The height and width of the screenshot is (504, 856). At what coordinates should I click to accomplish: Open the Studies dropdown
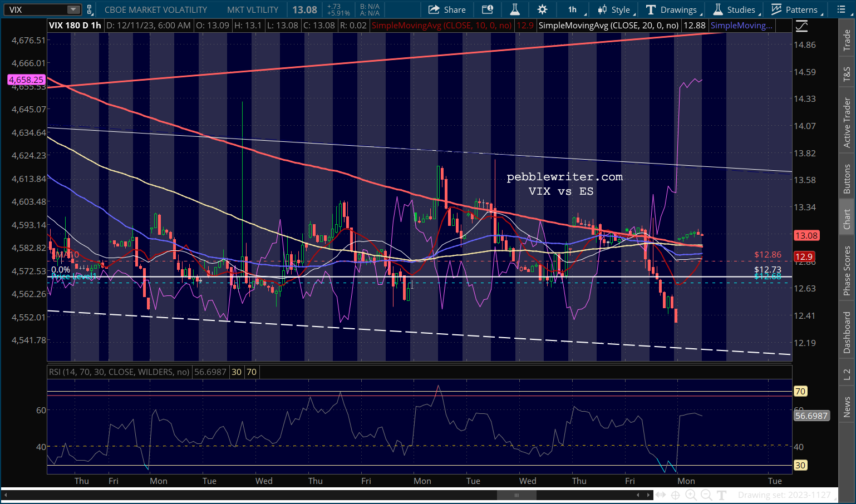735,9
